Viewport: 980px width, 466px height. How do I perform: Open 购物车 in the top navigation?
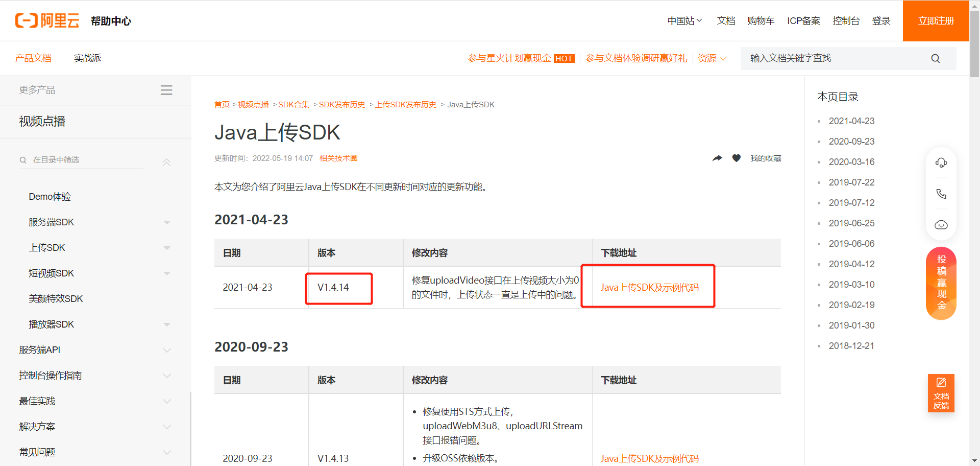point(761,21)
